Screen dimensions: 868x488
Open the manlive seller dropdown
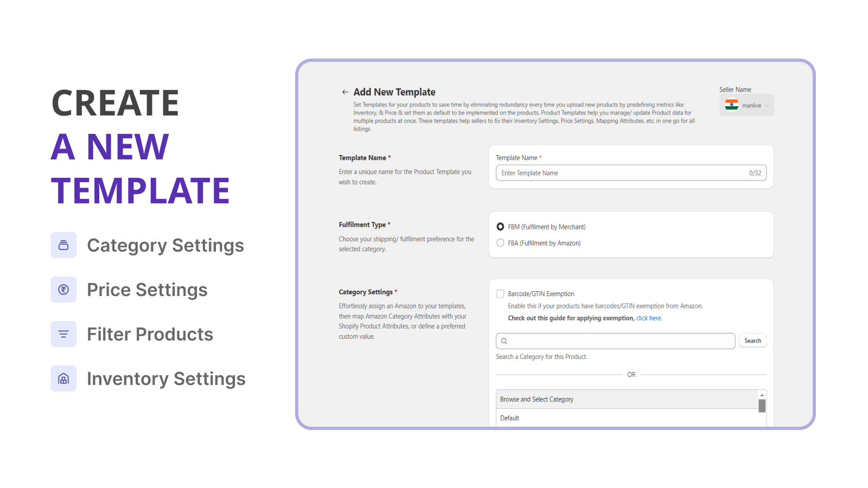(746, 105)
